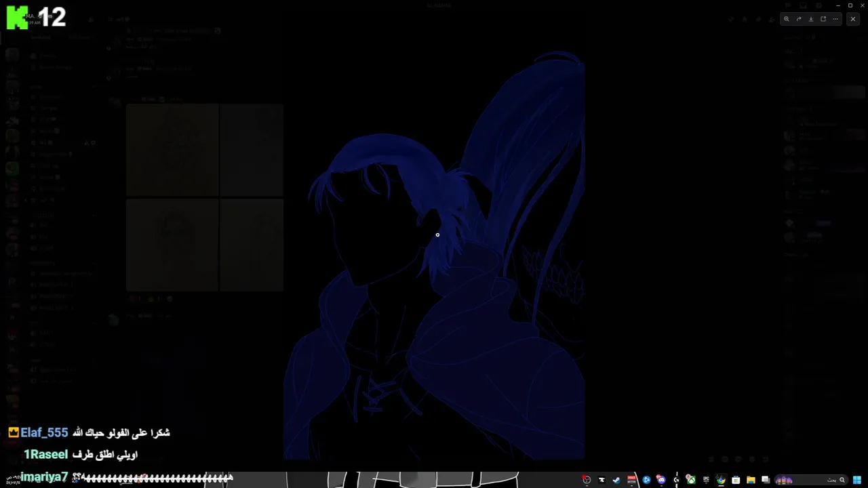Switch to Google Chrome in the taskbar

[721, 480]
